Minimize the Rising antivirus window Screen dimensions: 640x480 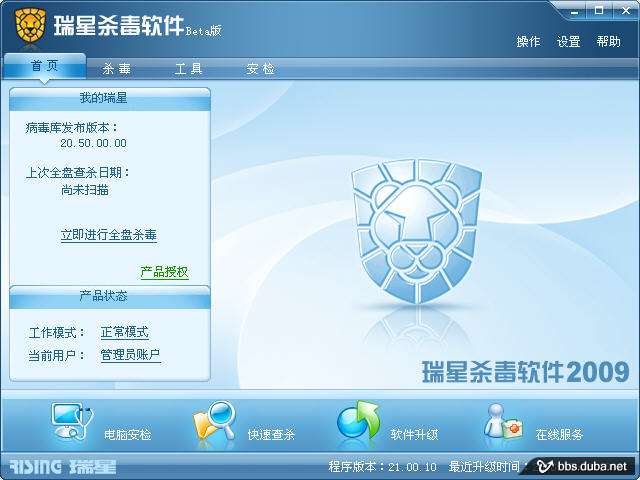tap(575, 11)
